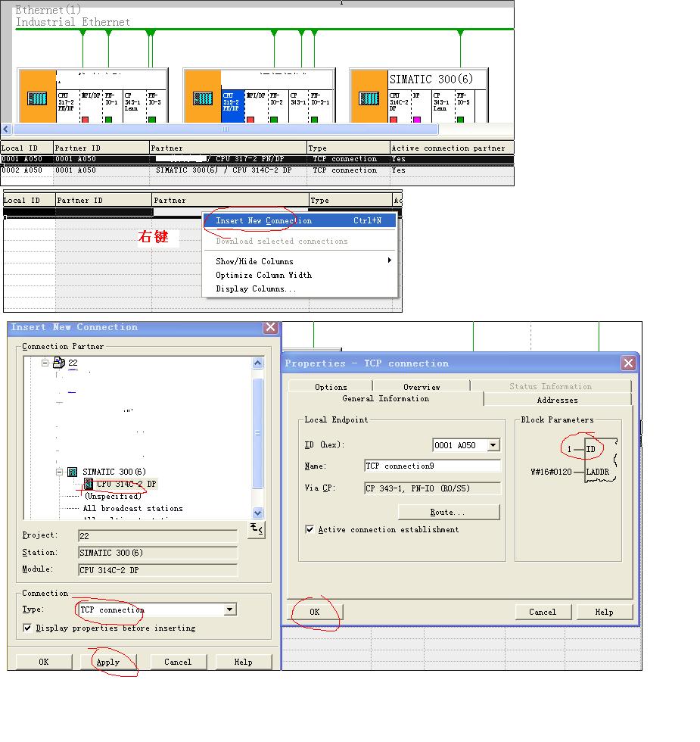Select the PN-IO-2 interface module
The image size is (700, 742).
click(278, 106)
